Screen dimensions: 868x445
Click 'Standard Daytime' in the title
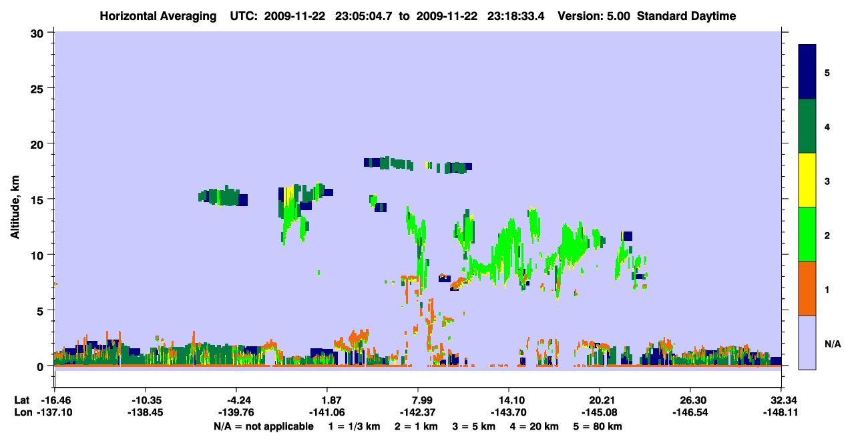pyautogui.click(x=686, y=16)
